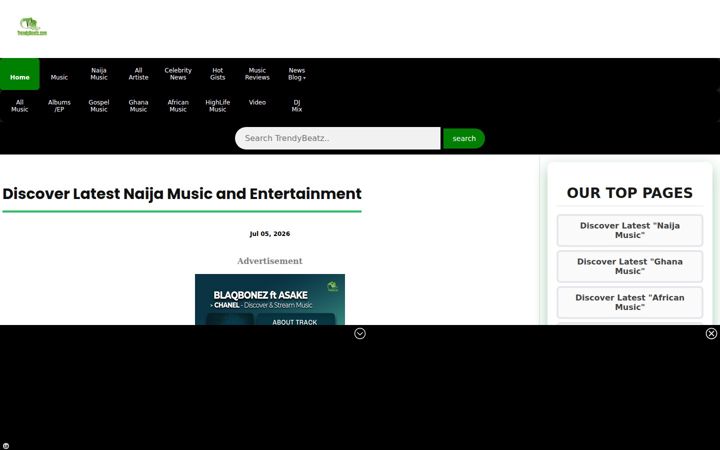
Task: Click the Discover Latest Naija Music heading
Action: click(182, 194)
